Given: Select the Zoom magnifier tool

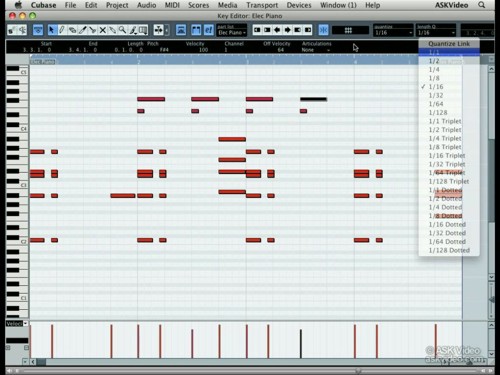Looking at the screenshot, I should [123, 30].
